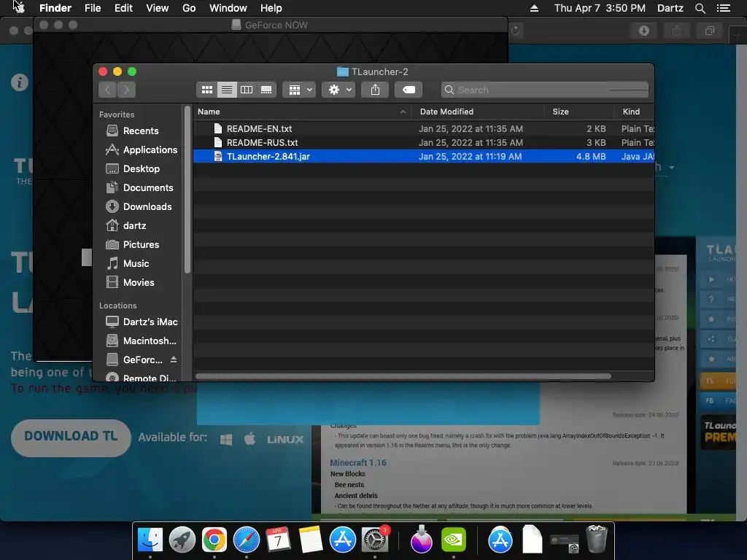Open the View menu
The width and height of the screenshot is (747, 560).
coord(158,8)
